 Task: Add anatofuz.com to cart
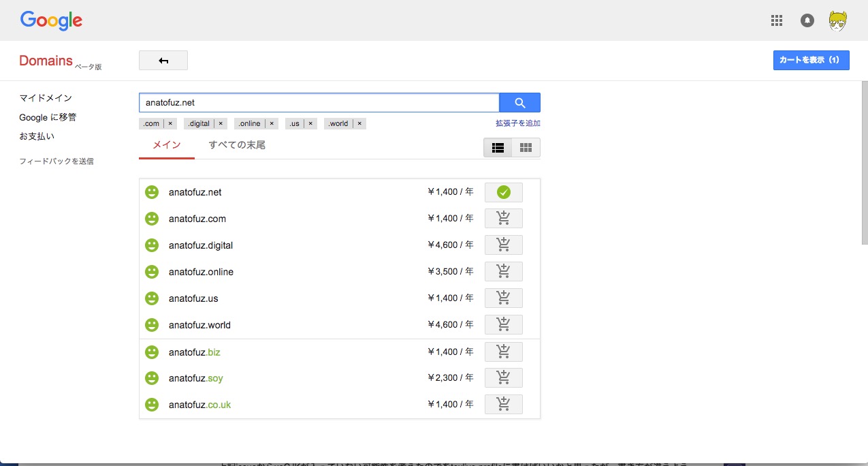(503, 219)
